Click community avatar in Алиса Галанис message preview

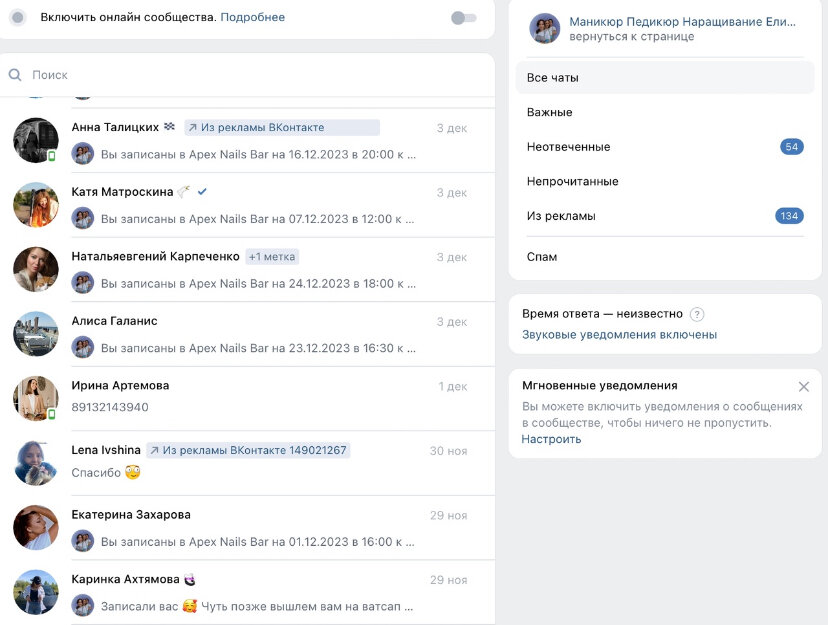(x=82, y=347)
